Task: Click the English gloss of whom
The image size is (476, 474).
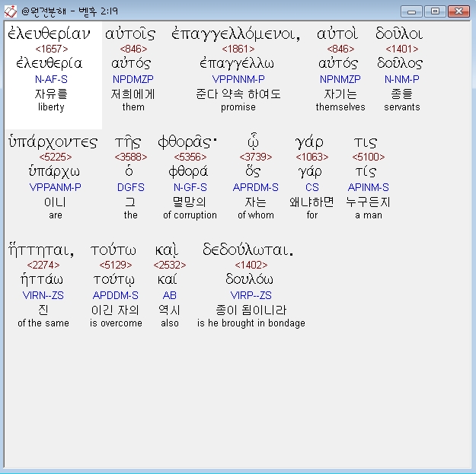Action: 256,215
